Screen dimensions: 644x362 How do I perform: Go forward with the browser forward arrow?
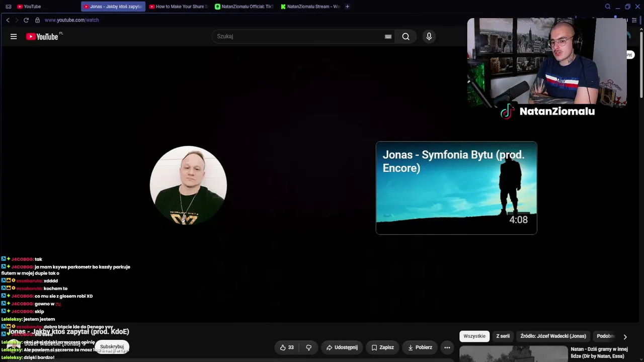pos(17,20)
